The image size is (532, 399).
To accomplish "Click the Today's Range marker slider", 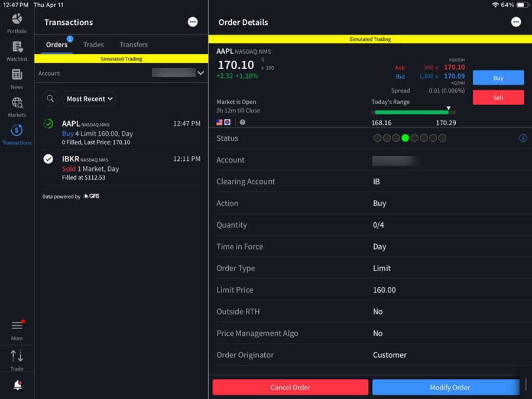I will 447,109.
